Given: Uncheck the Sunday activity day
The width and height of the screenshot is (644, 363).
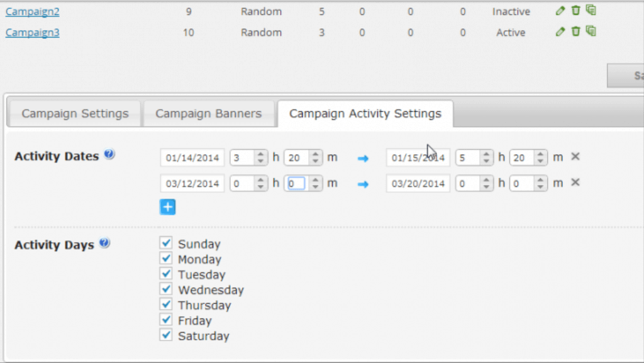Looking at the screenshot, I should pyautogui.click(x=166, y=243).
